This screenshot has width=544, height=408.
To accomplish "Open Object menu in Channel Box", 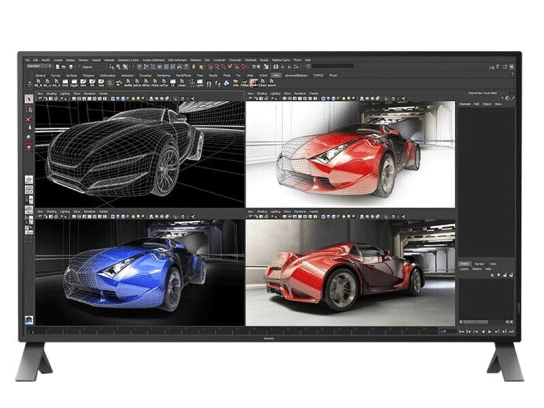I will (x=487, y=104).
